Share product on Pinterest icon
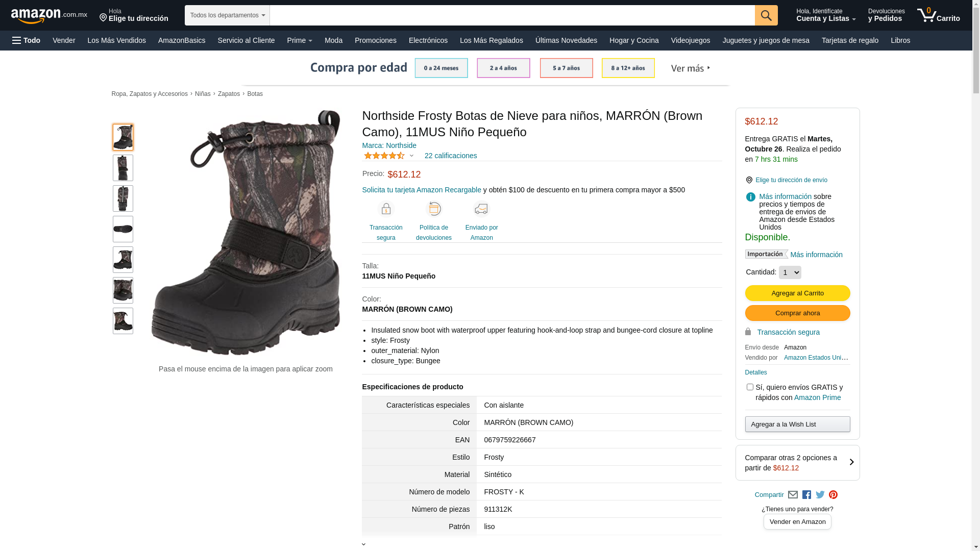Image resolution: width=980 pixels, height=551 pixels. click(833, 494)
